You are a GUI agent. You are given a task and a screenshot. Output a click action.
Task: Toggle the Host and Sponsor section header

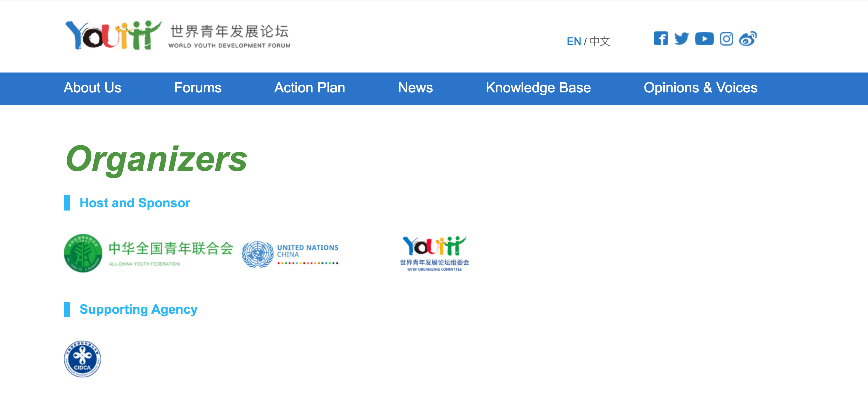coord(135,203)
